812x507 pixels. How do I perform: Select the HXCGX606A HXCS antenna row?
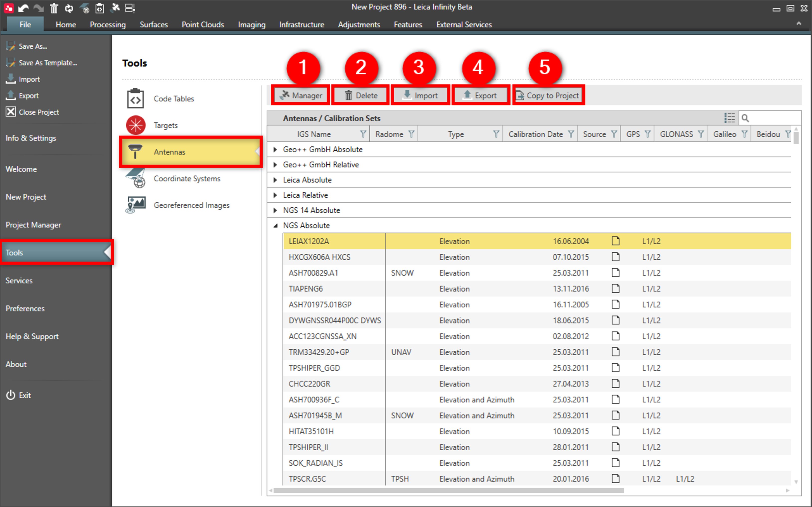click(537, 257)
